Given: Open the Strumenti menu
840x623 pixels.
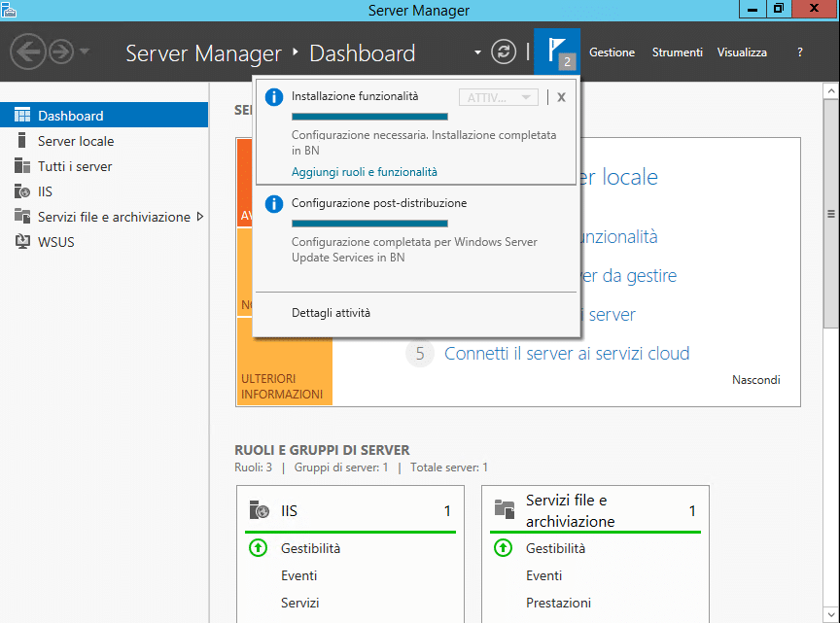Looking at the screenshot, I should pos(677,52).
